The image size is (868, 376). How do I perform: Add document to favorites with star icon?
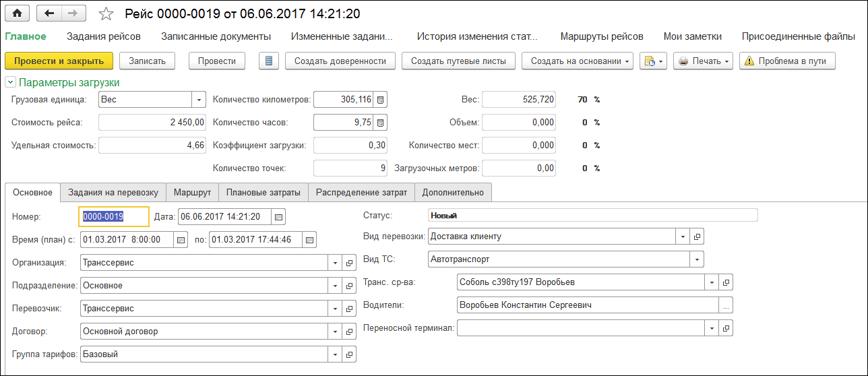click(x=106, y=14)
